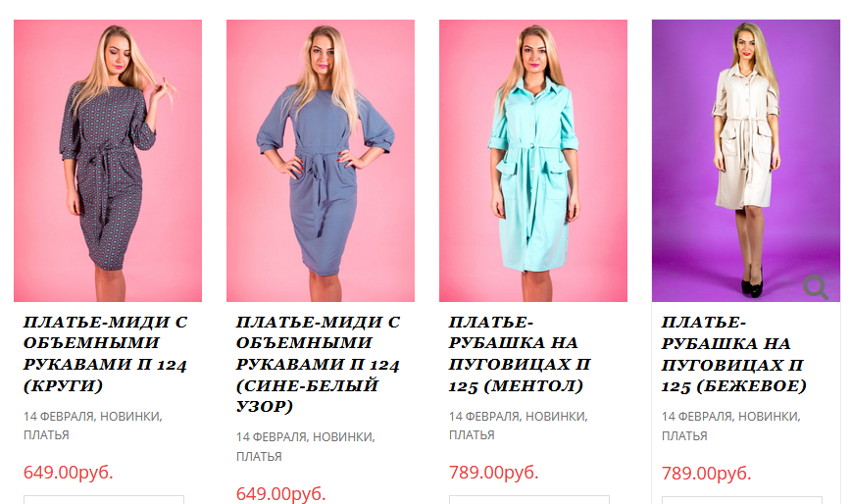
Task: Click '14 февраля' under the Сине-белый узор dress
Action: pos(272,436)
